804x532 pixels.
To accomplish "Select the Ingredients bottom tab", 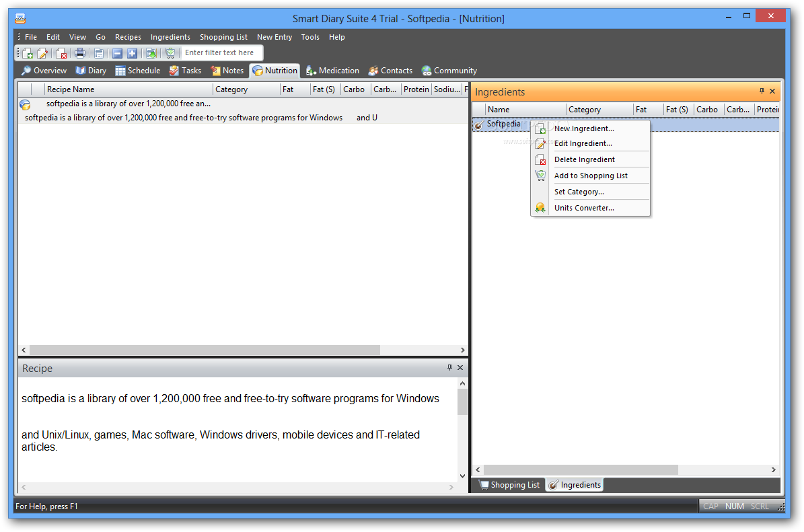I will (575, 485).
